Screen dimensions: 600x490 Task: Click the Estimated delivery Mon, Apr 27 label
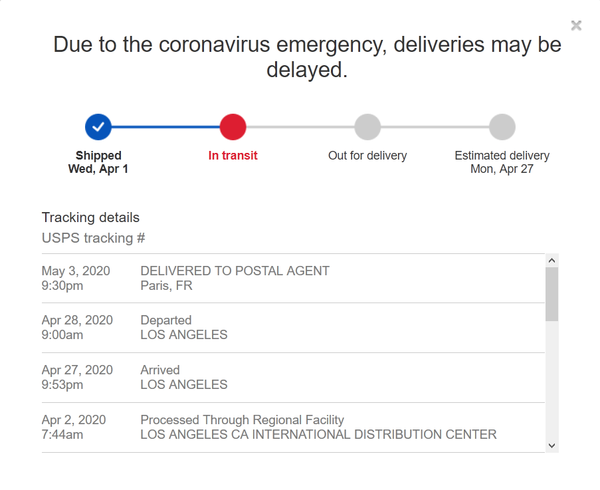502,162
